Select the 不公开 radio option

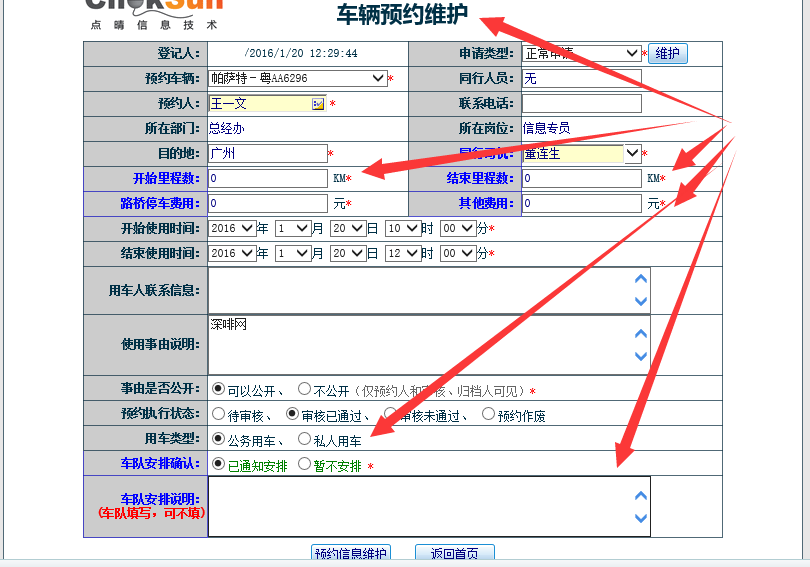coord(305,389)
